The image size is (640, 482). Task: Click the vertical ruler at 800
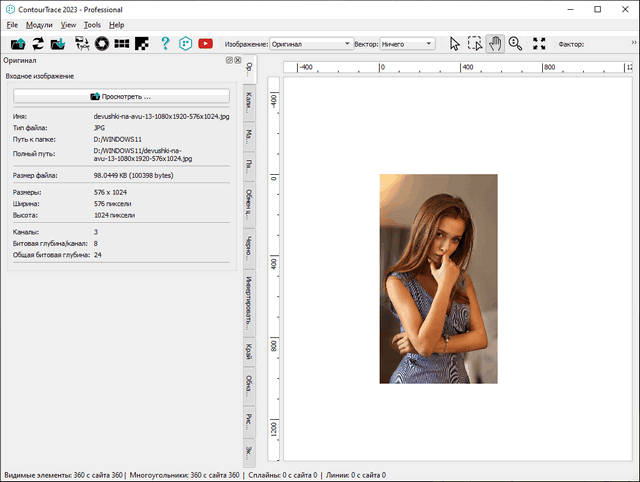[273, 346]
